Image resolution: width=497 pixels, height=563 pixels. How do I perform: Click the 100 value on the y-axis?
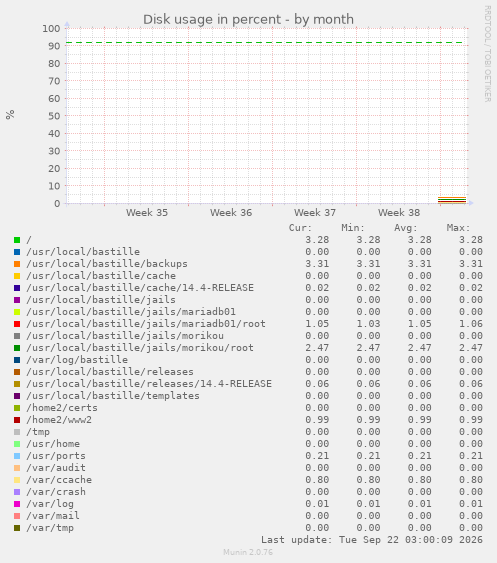click(51, 29)
